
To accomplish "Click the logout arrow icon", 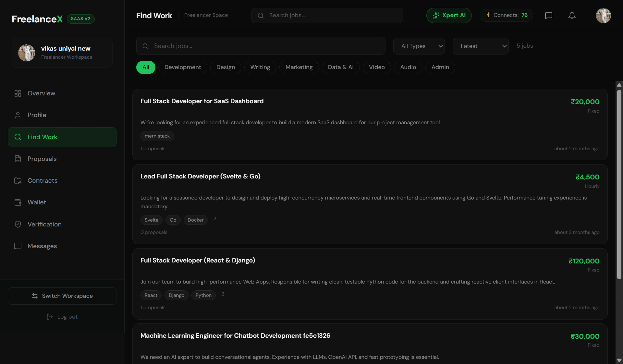I will (x=50, y=317).
